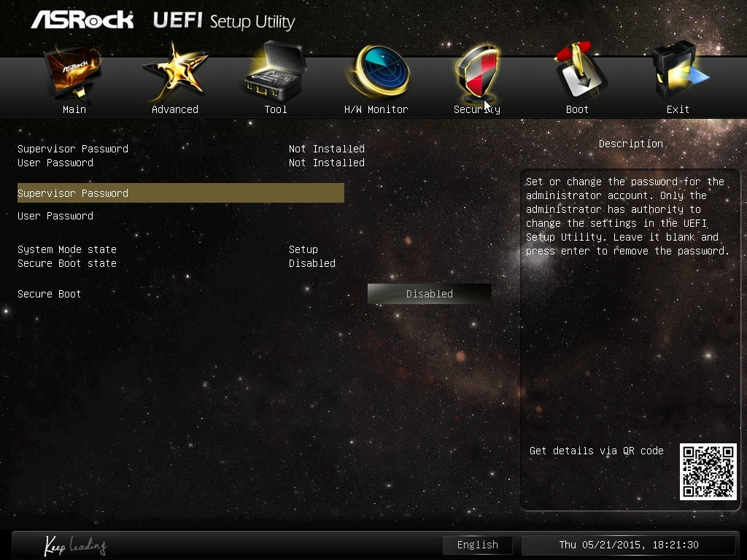Click the 'System Mode state' row label
The width and height of the screenshot is (747, 560).
pyautogui.click(x=66, y=249)
